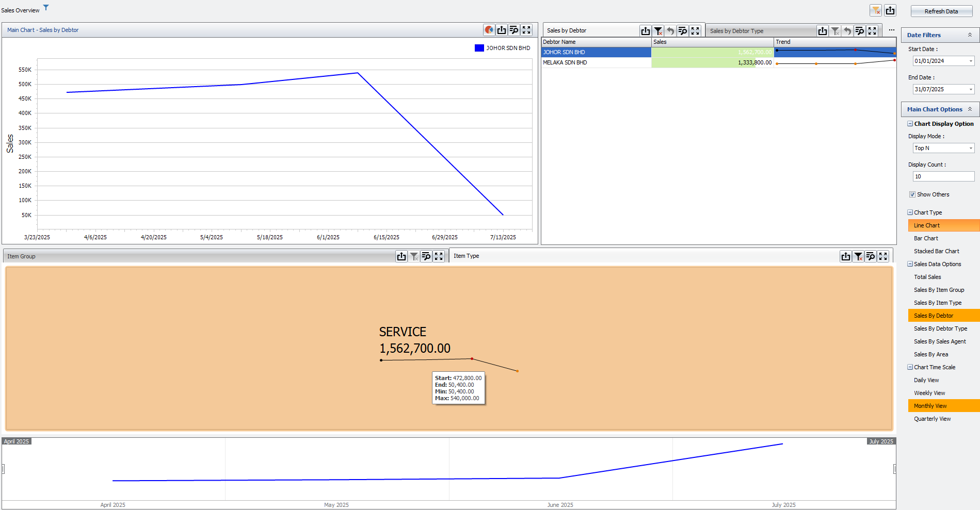Open the Start Date dropdown
Viewport: 980px width, 510px height.
(970, 61)
